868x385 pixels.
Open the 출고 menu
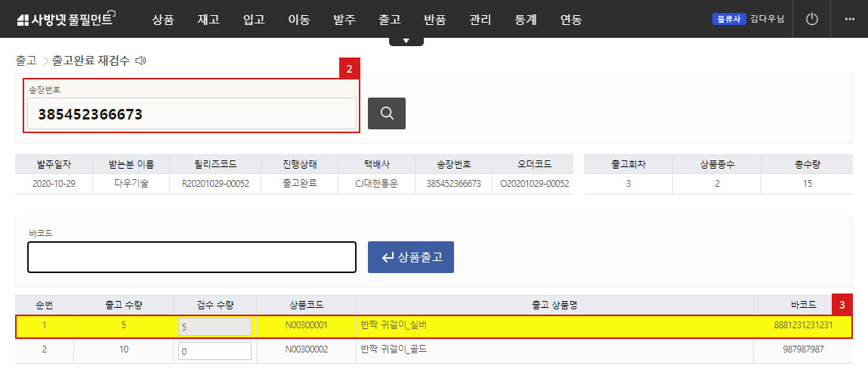click(390, 20)
